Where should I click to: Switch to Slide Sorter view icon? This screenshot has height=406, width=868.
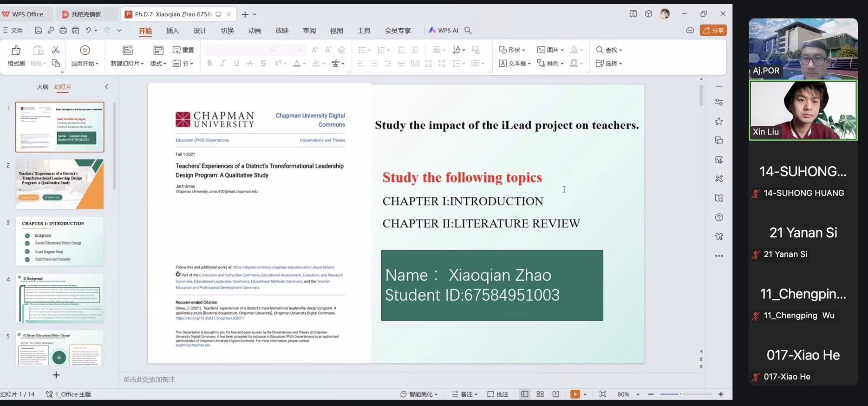(540, 394)
